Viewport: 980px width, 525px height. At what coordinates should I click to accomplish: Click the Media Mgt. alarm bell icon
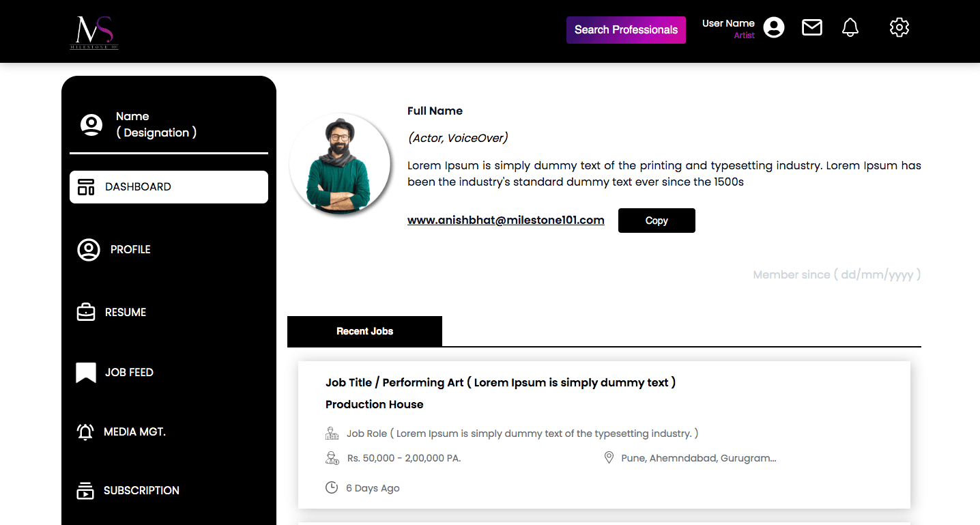point(85,432)
